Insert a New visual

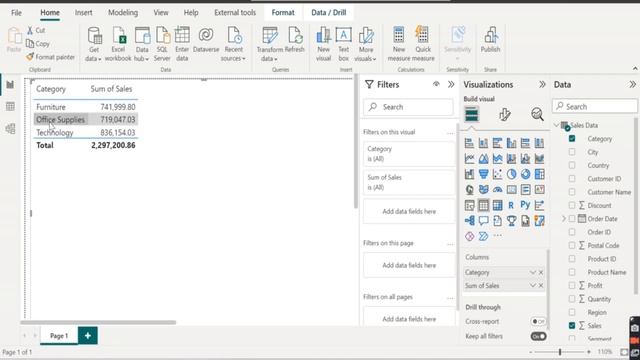[323, 44]
